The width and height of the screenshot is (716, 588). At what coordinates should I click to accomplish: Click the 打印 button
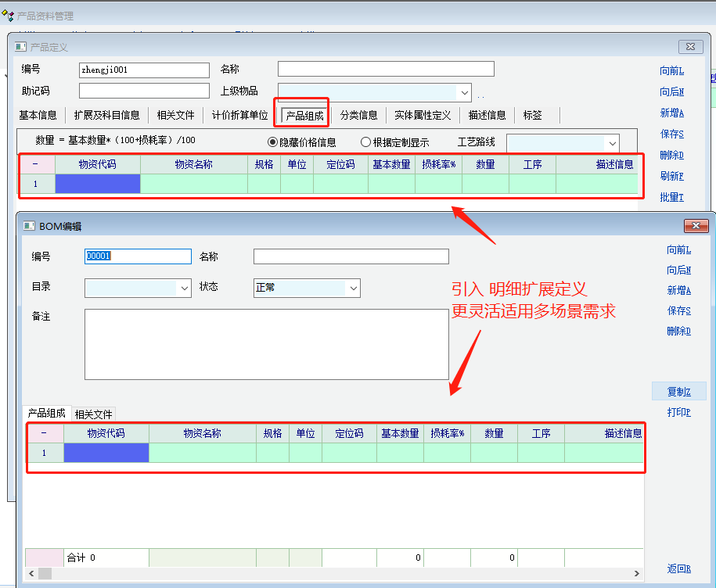point(678,412)
